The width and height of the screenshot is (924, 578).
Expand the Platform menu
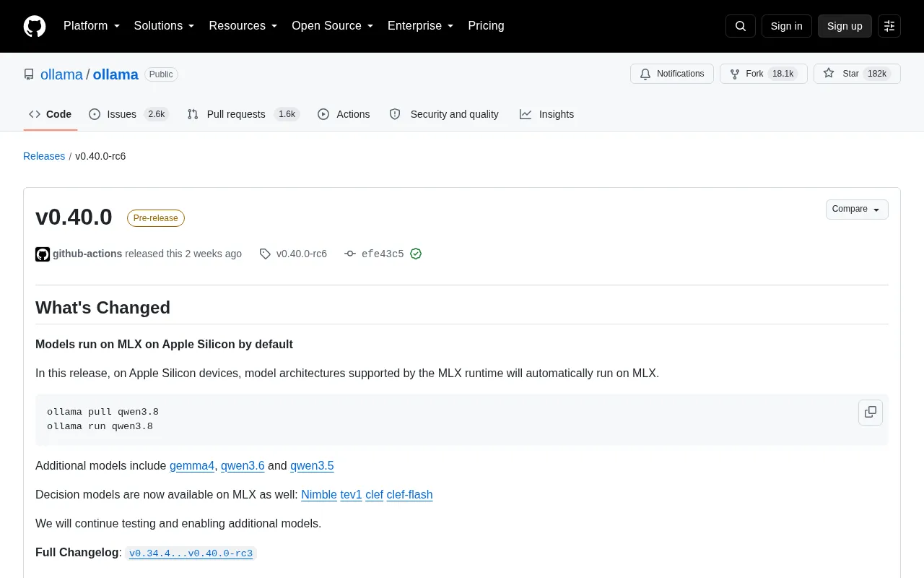[92, 26]
